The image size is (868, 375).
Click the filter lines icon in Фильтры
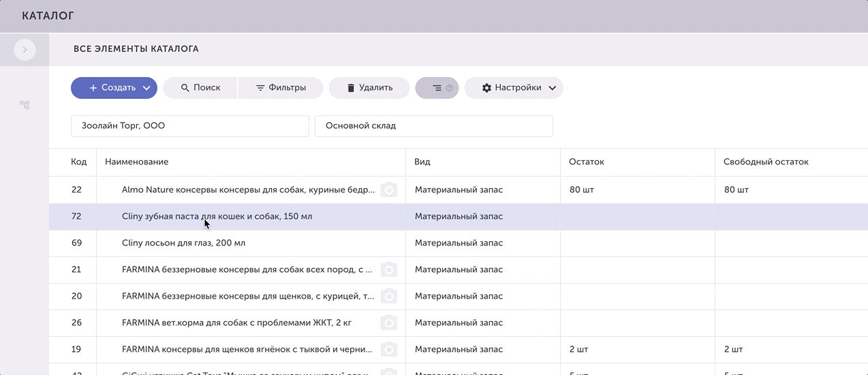coord(260,88)
